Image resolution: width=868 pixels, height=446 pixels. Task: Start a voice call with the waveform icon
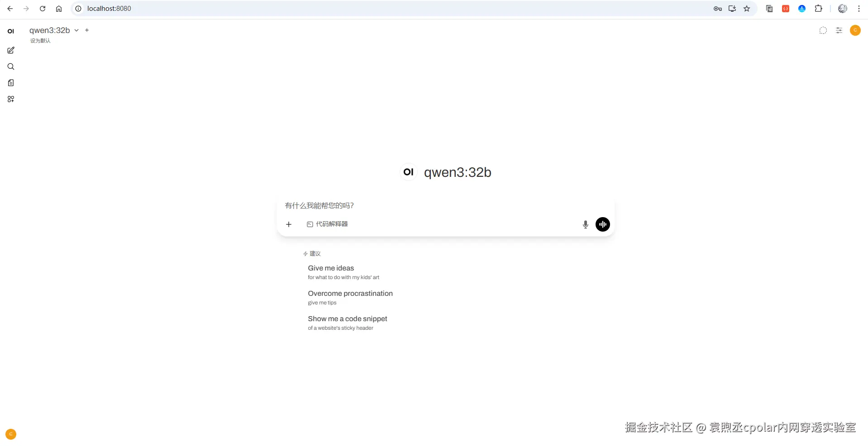click(602, 224)
